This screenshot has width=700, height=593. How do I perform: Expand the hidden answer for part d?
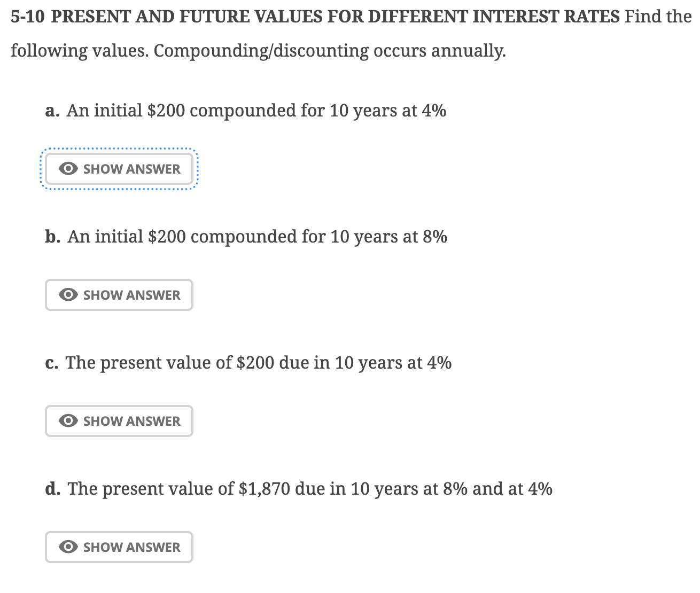(119, 547)
